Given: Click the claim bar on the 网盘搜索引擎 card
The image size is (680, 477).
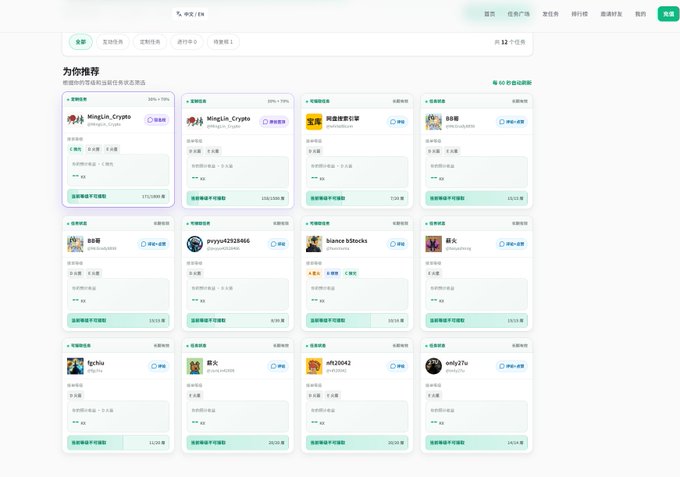Looking at the screenshot, I should click(x=357, y=198).
